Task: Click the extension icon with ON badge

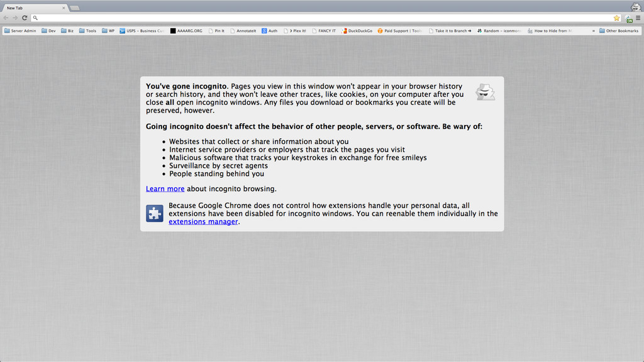Action: pos(629,18)
